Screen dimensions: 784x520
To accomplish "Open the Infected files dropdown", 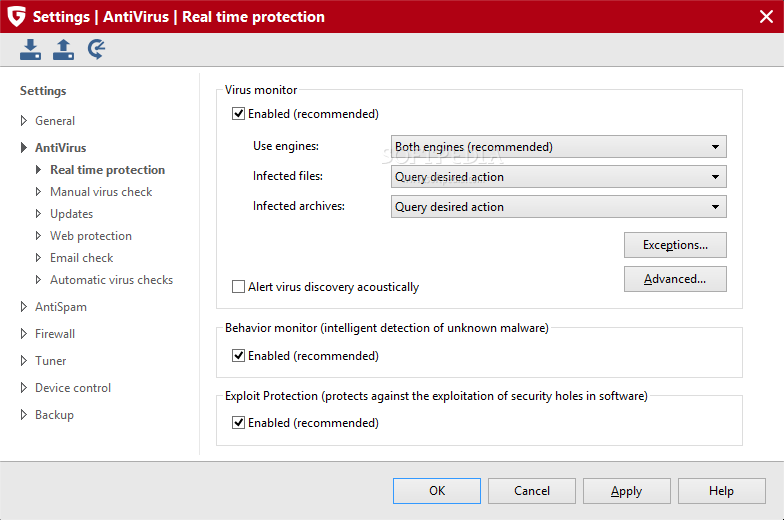I will pos(558,177).
